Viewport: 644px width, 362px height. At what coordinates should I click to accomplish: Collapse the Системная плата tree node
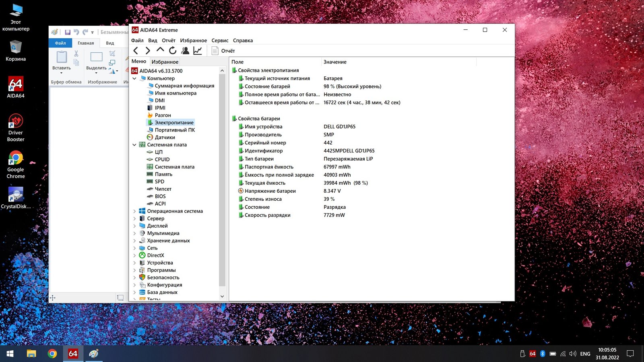pyautogui.click(x=134, y=145)
